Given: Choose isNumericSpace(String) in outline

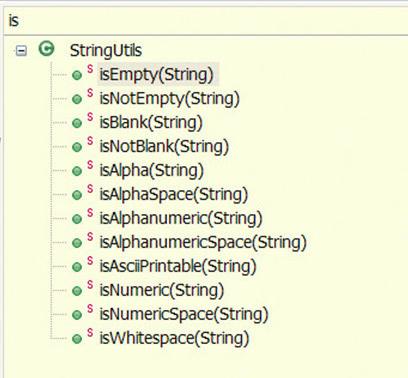Looking at the screenshot, I should click(x=184, y=314).
